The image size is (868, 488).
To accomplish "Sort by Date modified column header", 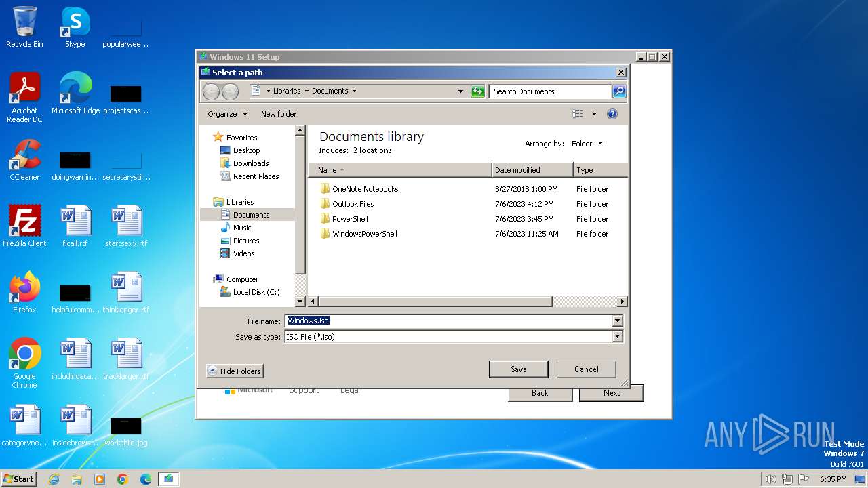I will [532, 170].
